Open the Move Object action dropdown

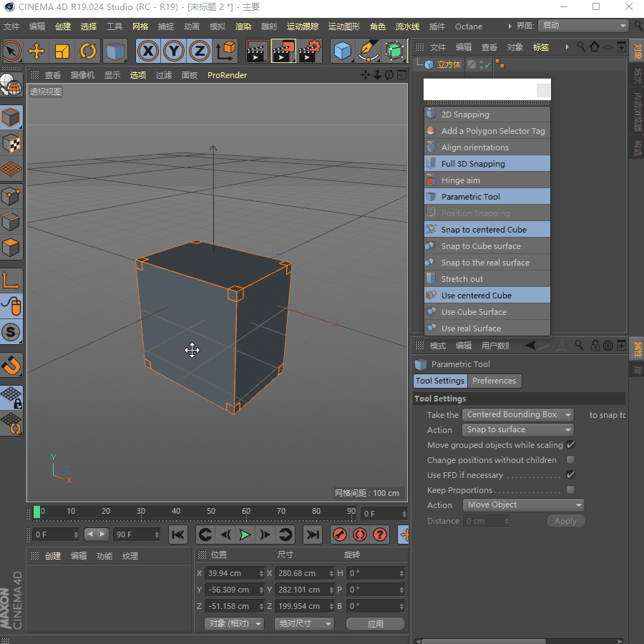[x=523, y=504]
